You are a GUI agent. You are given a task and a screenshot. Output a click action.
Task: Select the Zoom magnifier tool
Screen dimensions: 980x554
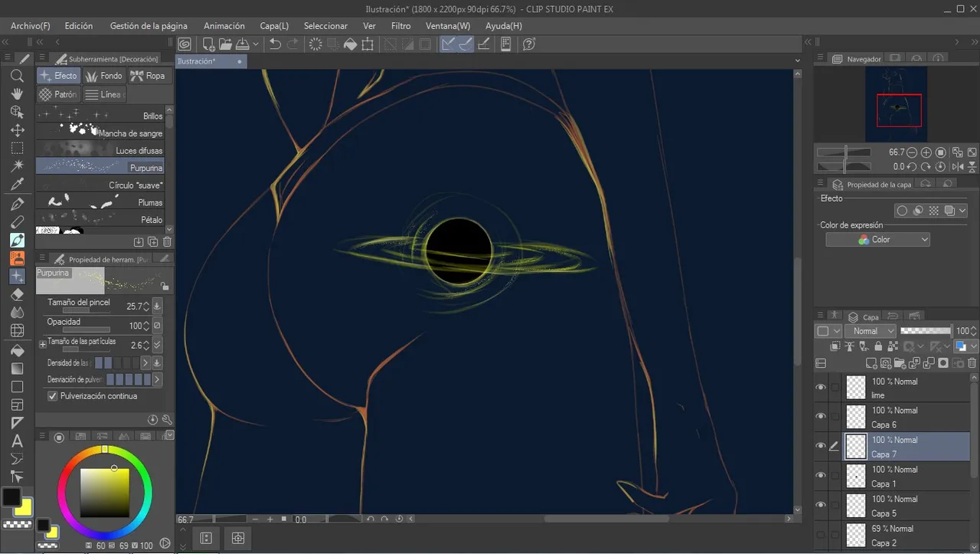(x=17, y=76)
